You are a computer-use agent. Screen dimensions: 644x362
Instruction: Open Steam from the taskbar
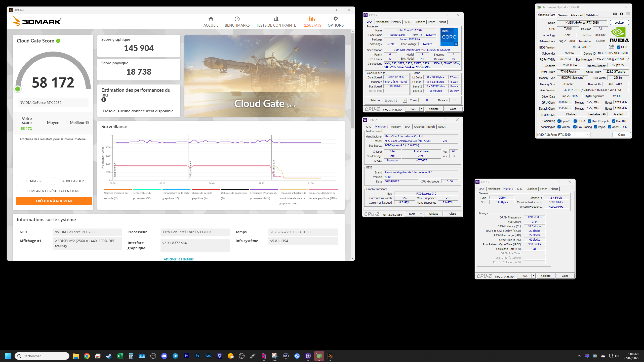(109, 356)
